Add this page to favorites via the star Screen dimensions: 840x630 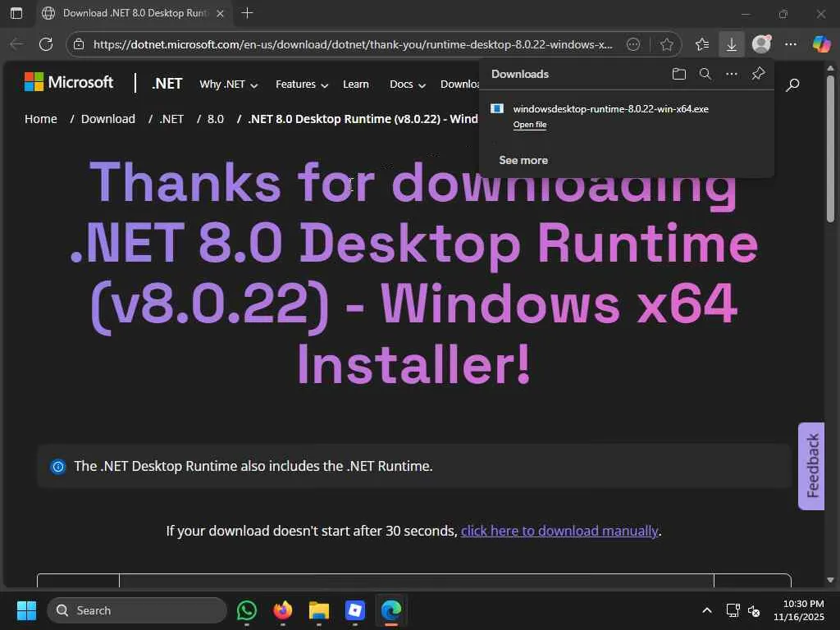[666, 44]
